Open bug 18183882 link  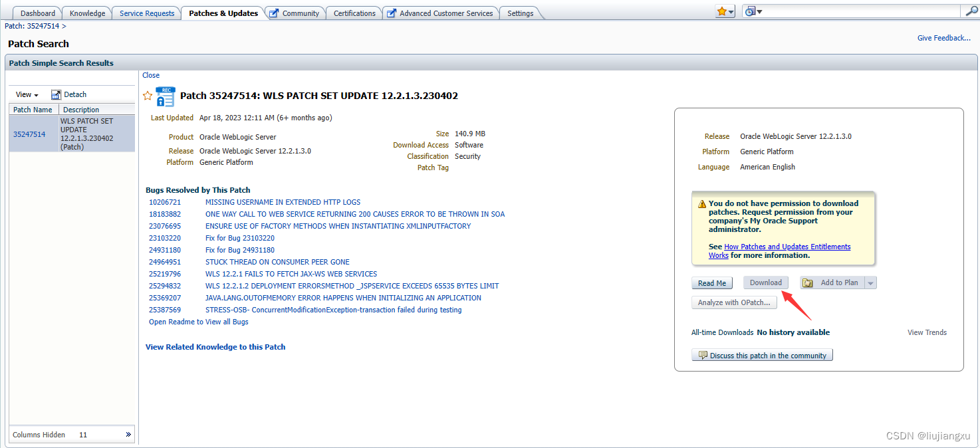[165, 214]
